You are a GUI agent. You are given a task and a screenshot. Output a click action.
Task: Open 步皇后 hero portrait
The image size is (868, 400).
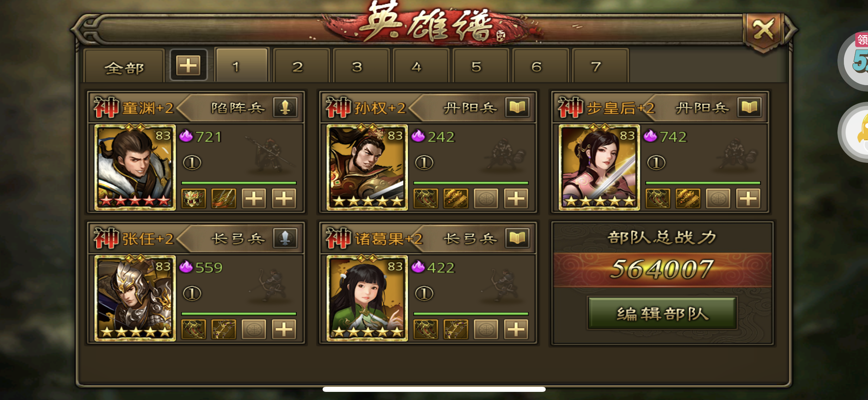(599, 167)
